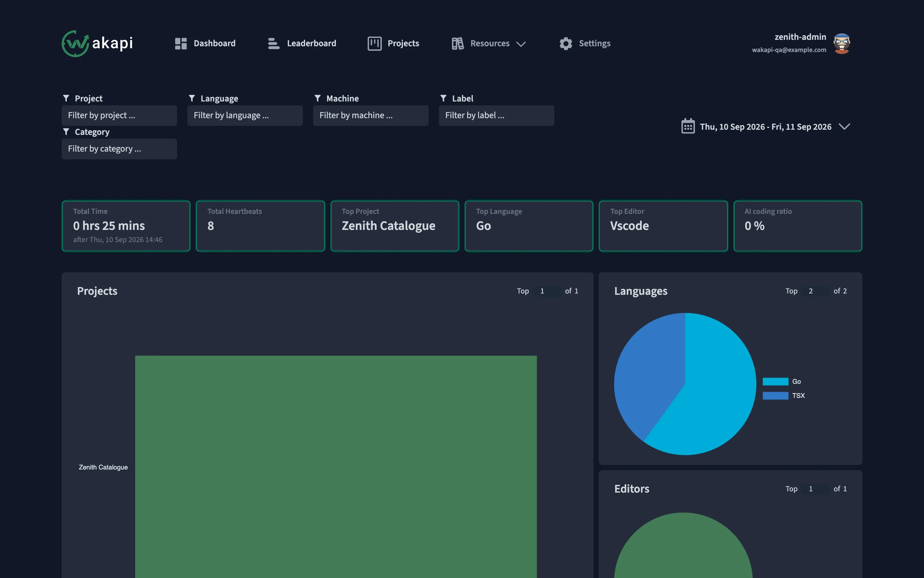Click the Machine filter funnel icon
Image resolution: width=924 pixels, height=578 pixels.
[317, 98]
